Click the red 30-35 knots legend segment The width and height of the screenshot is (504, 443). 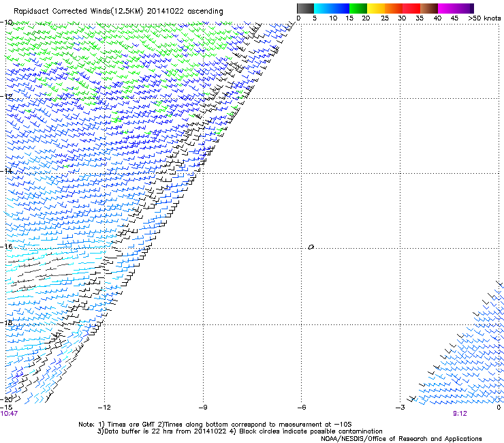tap(411, 8)
